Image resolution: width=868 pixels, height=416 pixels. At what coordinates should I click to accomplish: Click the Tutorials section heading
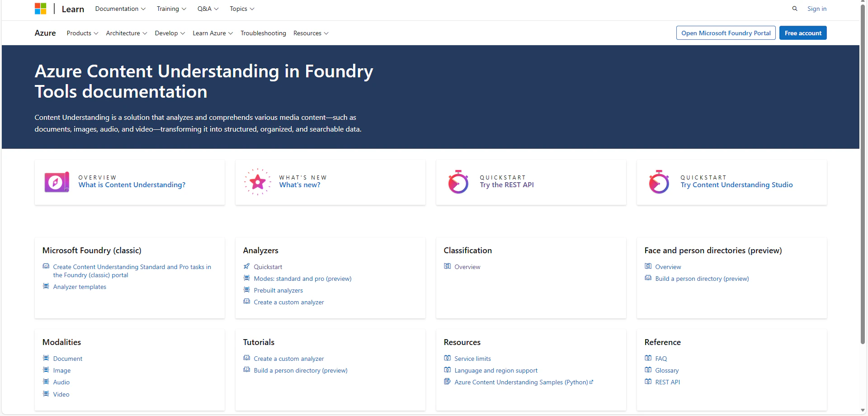coord(259,342)
